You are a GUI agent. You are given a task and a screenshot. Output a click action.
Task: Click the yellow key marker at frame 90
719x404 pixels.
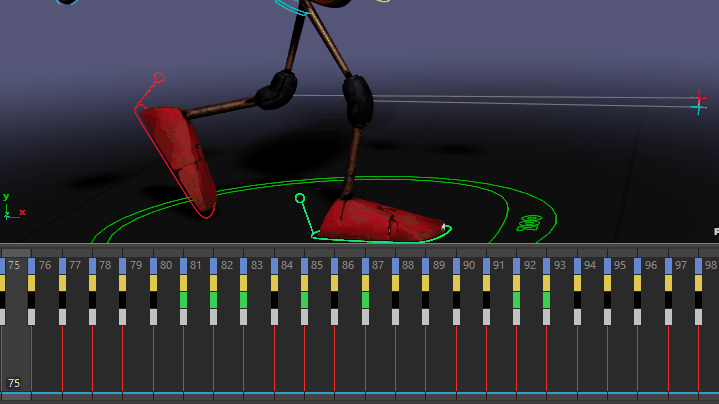pos(456,283)
